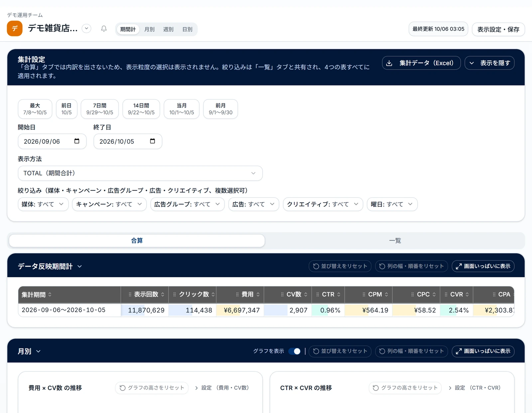Click the drag handle on クリック数 column
This screenshot has height=413, width=532.
(175, 295)
